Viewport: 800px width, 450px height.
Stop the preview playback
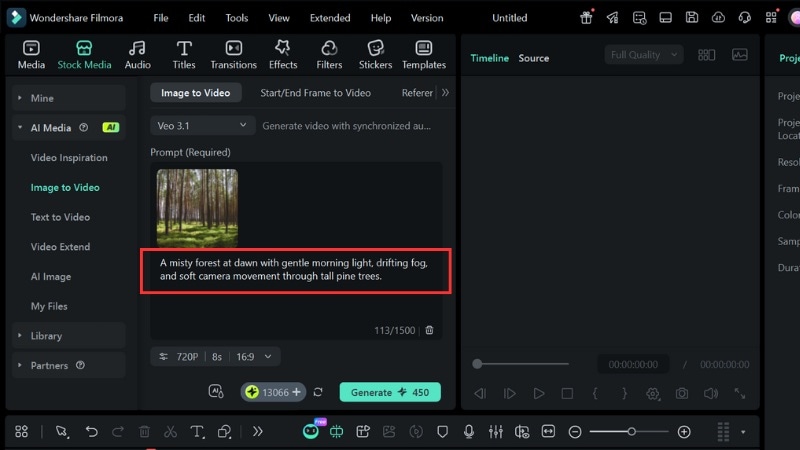[x=567, y=393]
